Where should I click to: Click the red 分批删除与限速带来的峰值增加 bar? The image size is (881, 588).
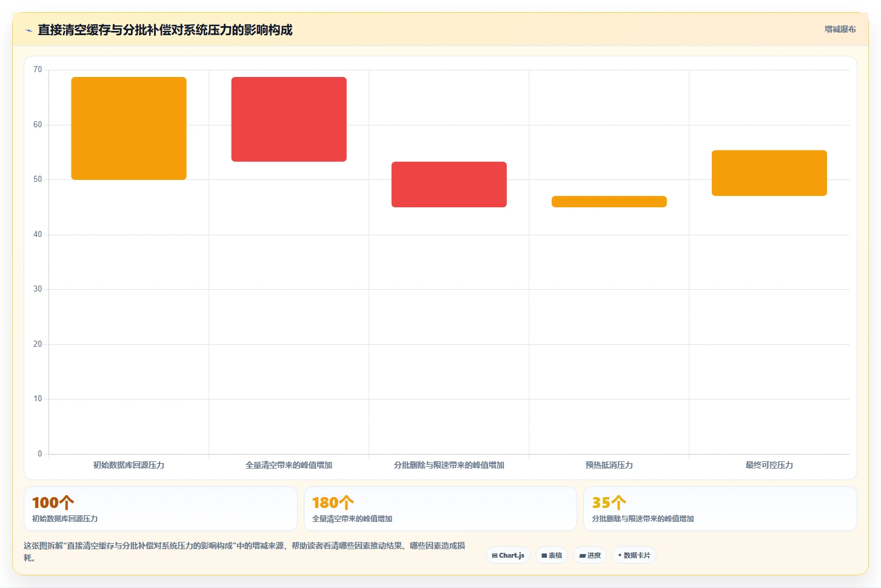[x=449, y=184]
